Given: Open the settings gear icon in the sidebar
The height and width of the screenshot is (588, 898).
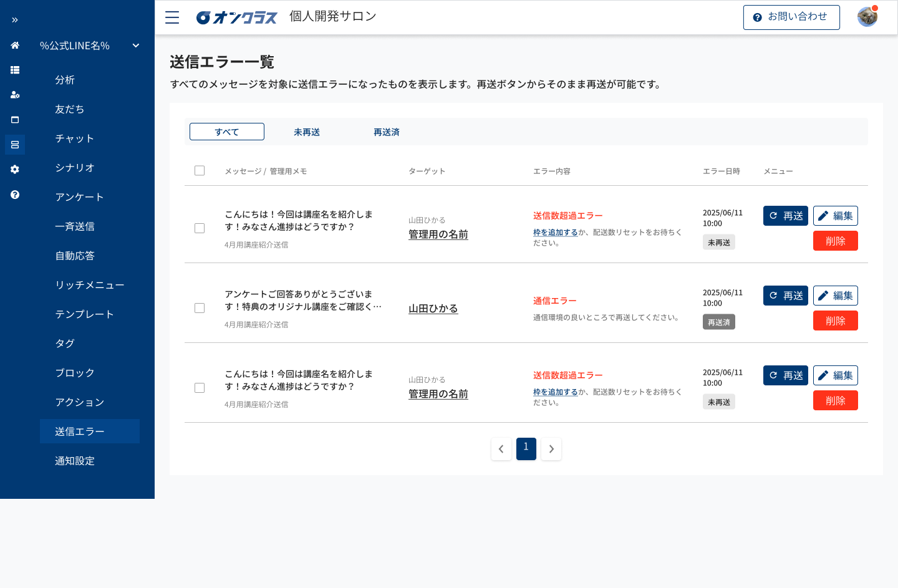Looking at the screenshot, I should (x=14, y=169).
